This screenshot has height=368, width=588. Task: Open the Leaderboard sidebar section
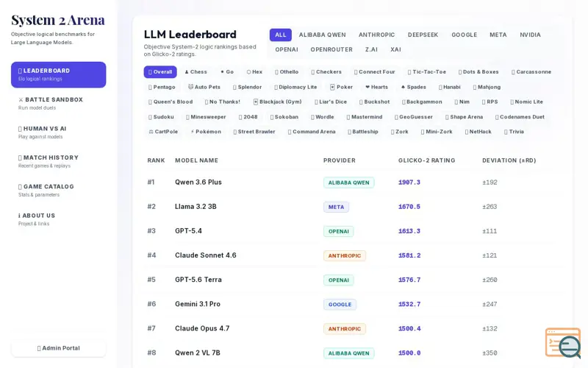pos(59,75)
